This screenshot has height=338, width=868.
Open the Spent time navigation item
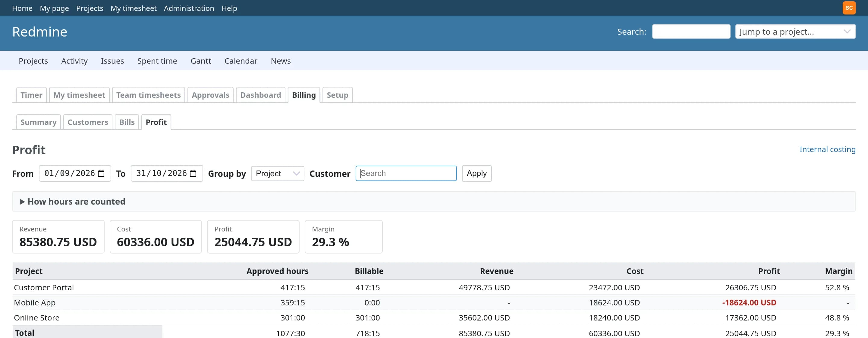pyautogui.click(x=157, y=61)
